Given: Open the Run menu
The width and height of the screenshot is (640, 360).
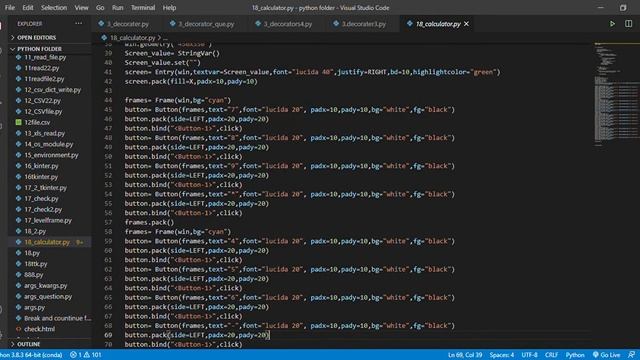Looking at the screenshot, I should coord(118,8).
